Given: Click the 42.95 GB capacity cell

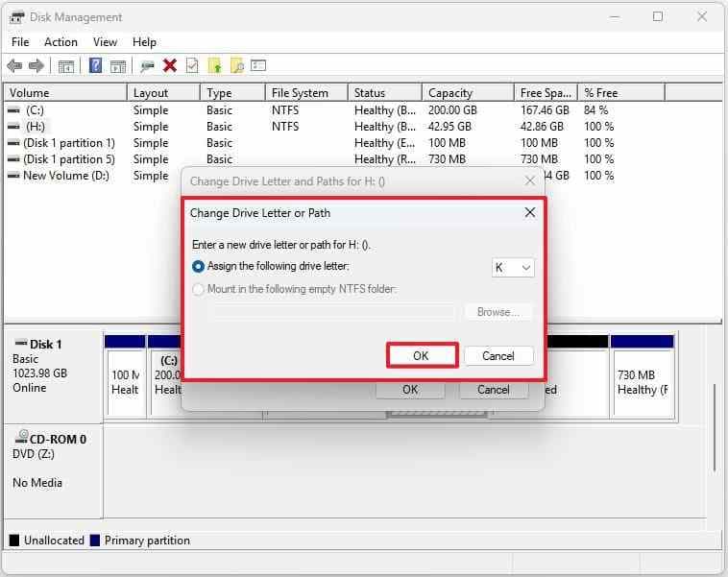Looking at the screenshot, I should point(449,127).
